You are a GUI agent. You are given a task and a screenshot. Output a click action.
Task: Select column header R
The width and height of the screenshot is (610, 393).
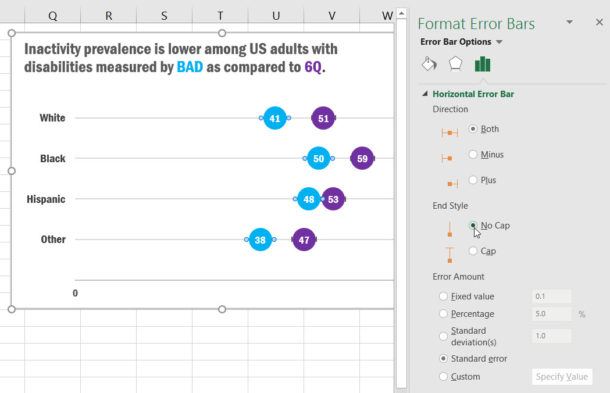(109, 16)
